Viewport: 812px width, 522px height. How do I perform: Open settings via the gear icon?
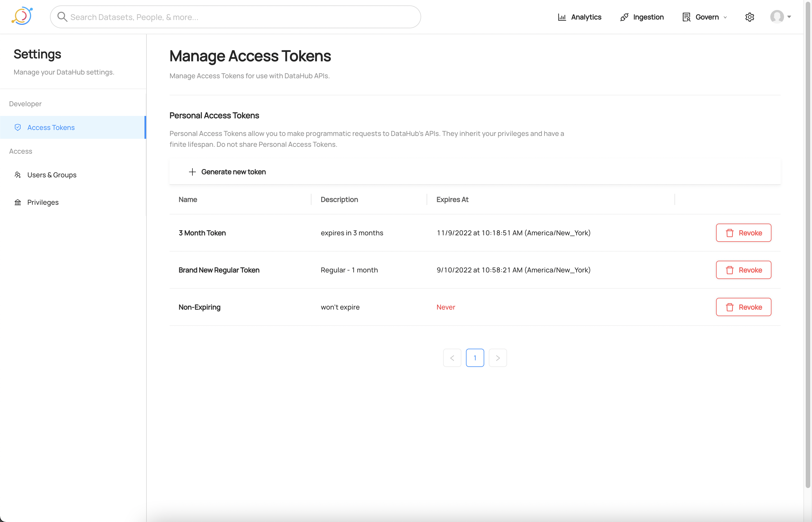coord(749,17)
